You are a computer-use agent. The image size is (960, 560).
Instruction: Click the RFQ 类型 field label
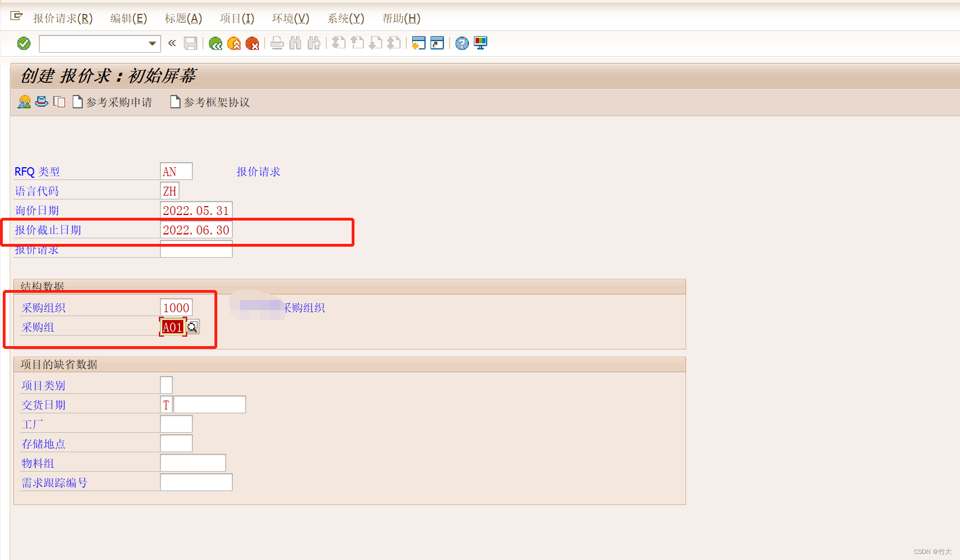(x=37, y=172)
